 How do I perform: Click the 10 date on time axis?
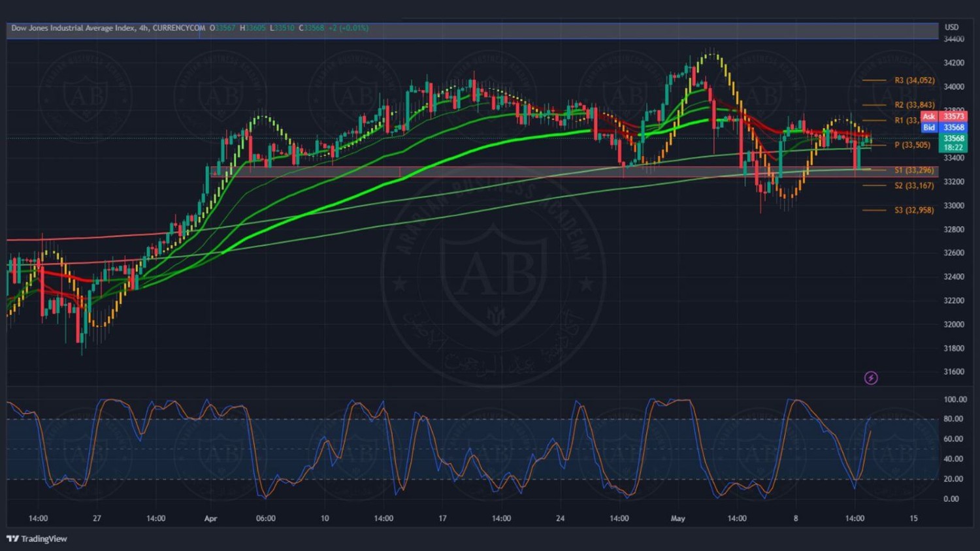[325, 518]
